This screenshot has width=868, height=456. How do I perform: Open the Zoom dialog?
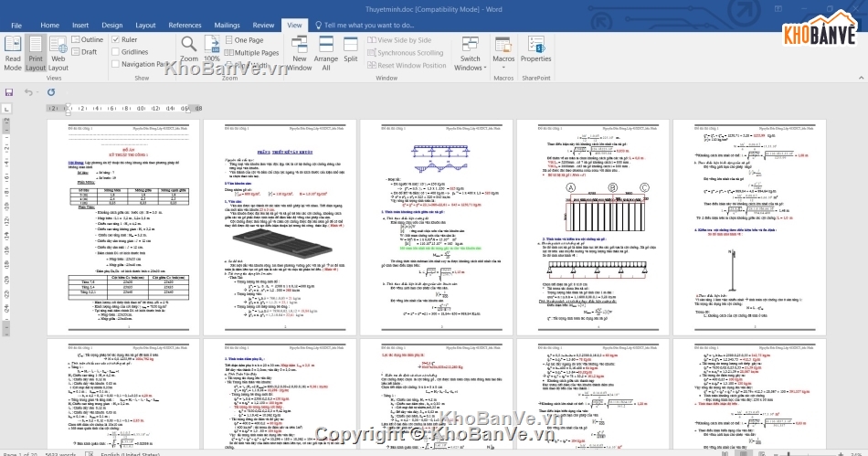point(189,48)
